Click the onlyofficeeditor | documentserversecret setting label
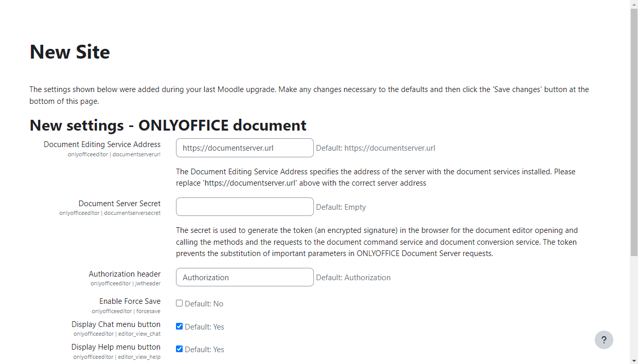Viewport: 638px width, 364px height. coord(110,212)
